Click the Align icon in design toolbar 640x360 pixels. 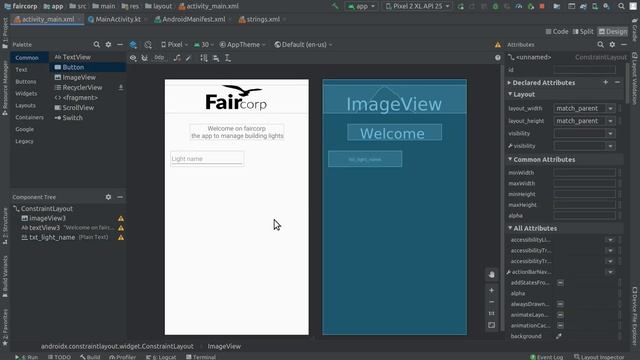(216, 58)
